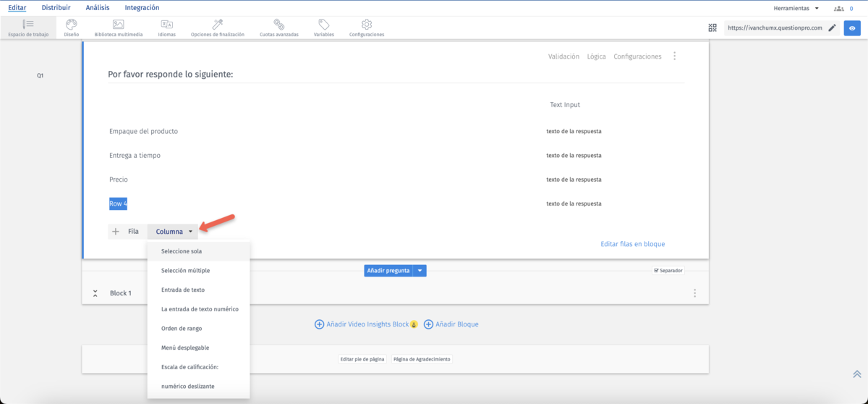Click the Añadir pregunta button
868x404 pixels.
point(388,271)
